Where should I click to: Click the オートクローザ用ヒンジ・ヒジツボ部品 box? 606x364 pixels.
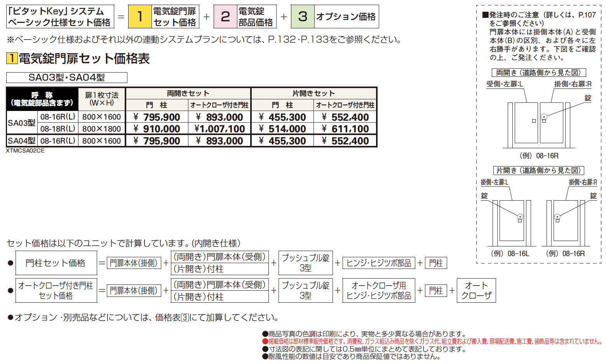[x=379, y=290]
